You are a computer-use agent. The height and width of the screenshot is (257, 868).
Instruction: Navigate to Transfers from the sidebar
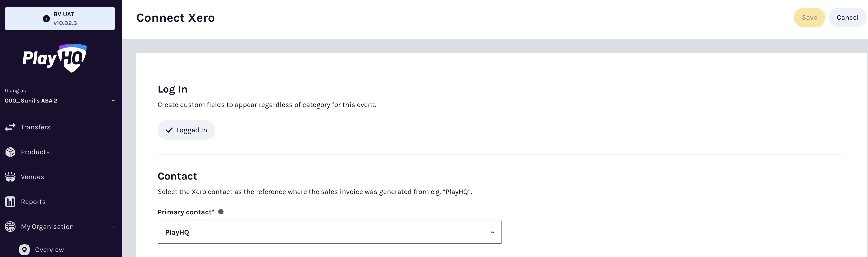(x=36, y=127)
